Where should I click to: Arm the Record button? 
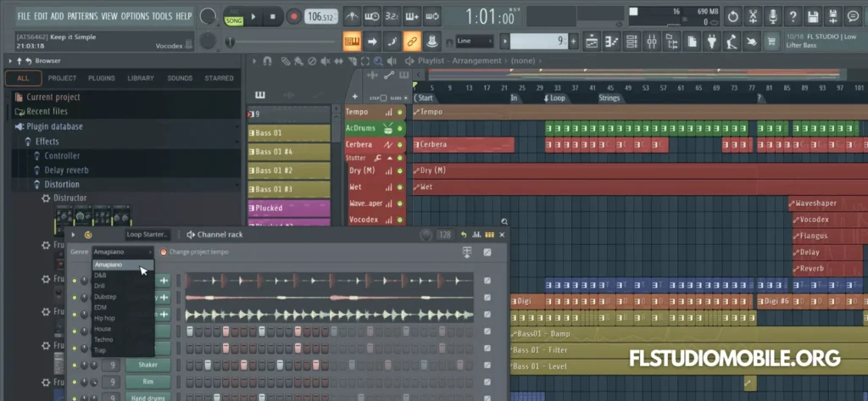(x=294, y=17)
